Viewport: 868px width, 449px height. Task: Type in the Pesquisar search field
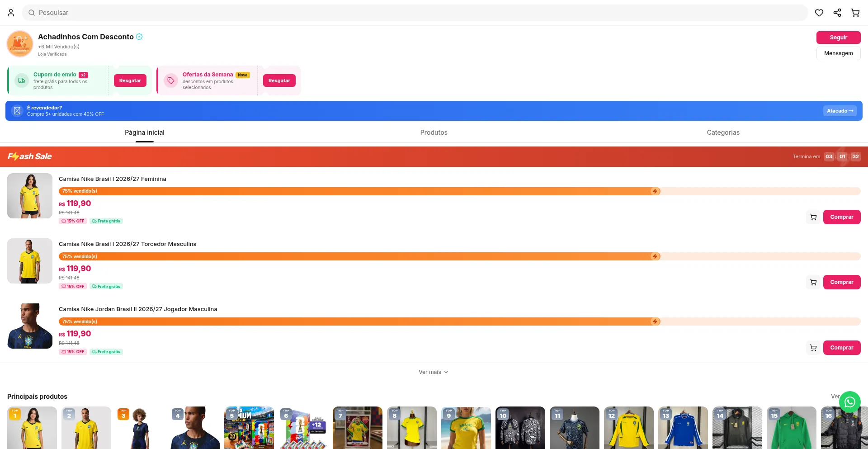tap(415, 13)
